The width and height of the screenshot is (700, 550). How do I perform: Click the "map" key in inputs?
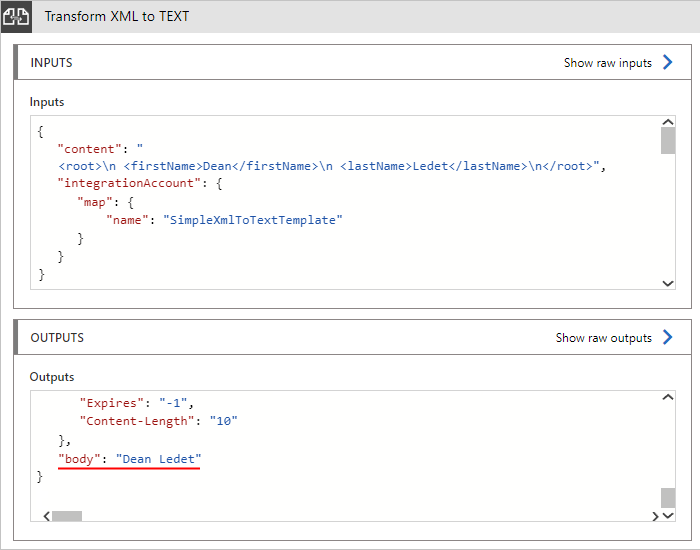95,202
